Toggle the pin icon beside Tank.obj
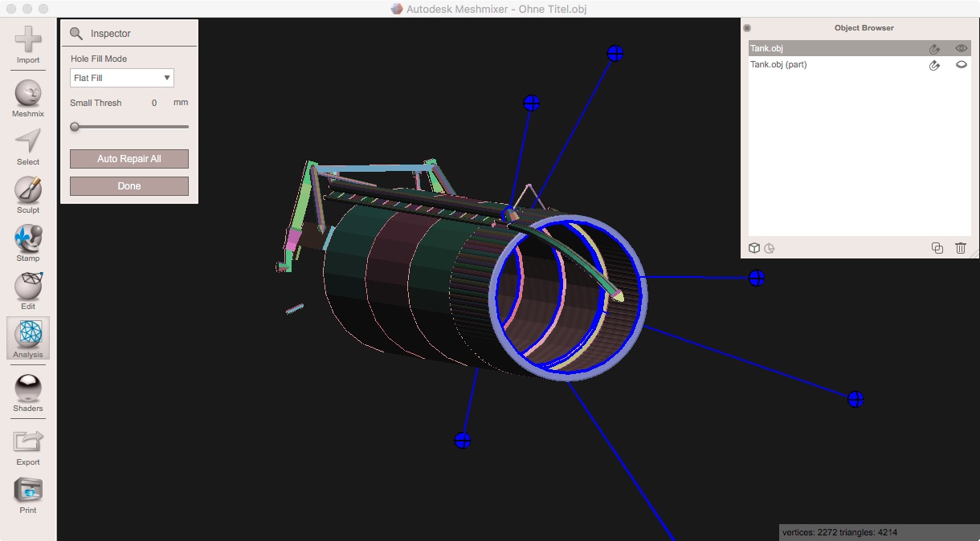 pos(934,48)
